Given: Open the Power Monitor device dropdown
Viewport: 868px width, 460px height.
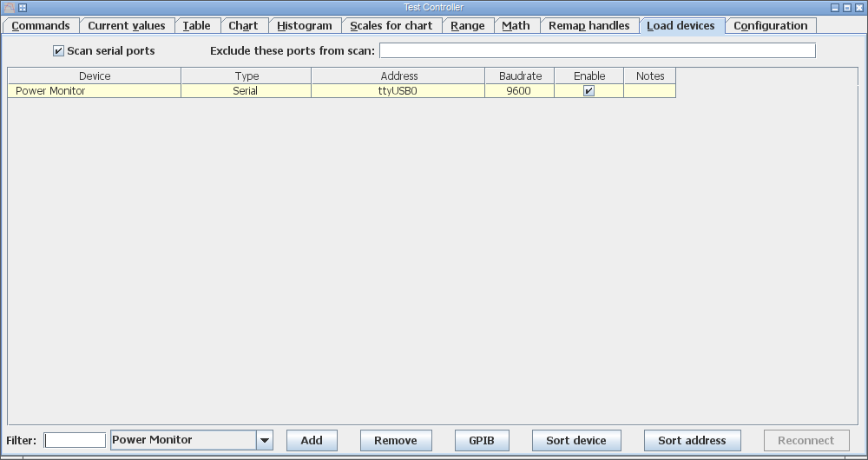Looking at the screenshot, I should [x=192, y=440].
